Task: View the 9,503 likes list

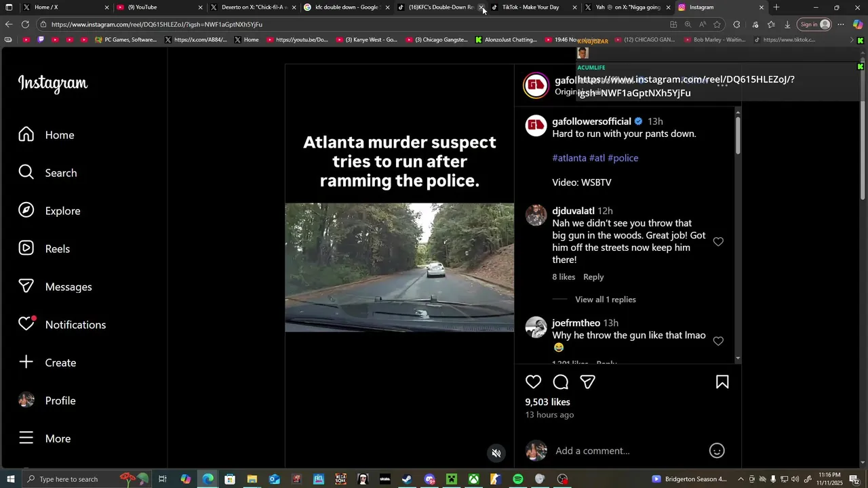Action: point(547,402)
